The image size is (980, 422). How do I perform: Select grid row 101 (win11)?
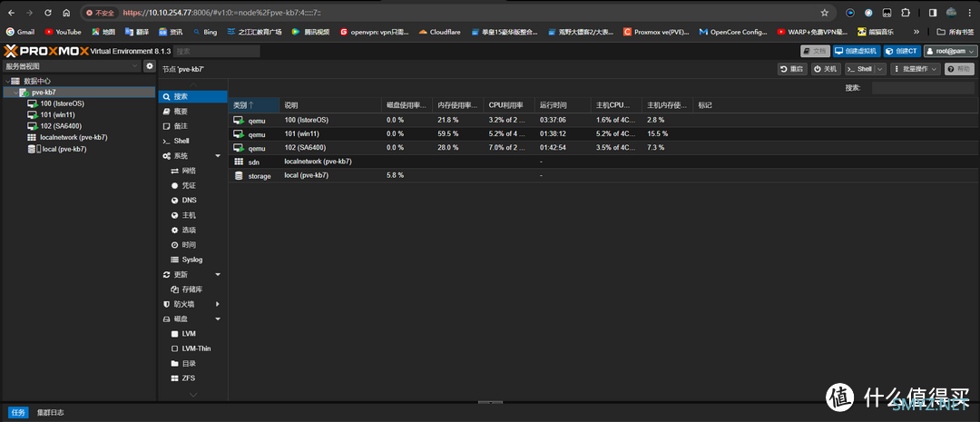(x=602, y=133)
